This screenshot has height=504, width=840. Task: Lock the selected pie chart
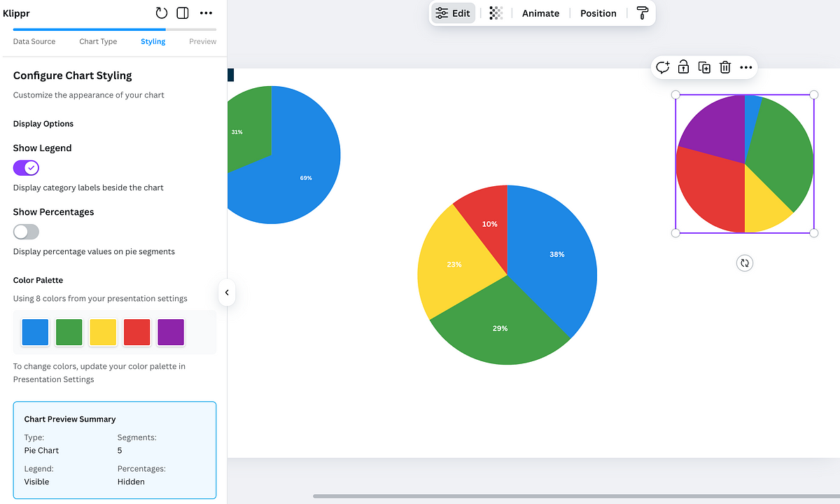pyautogui.click(x=683, y=67)
